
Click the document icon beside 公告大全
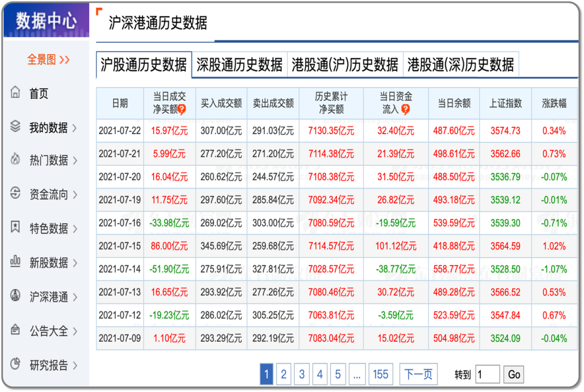[15, 329]
